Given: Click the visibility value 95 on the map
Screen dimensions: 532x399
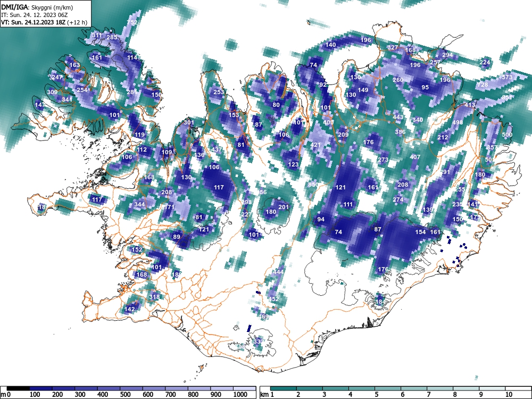Looking at the screenshot, I should coord(425,88).
